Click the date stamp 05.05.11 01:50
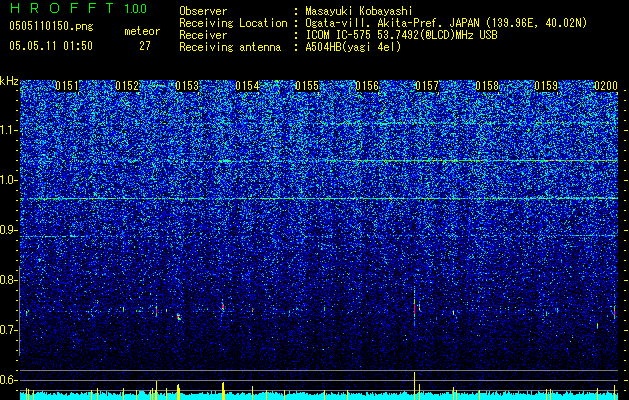The width and height of the screenshot is (629, 400). pos(51,46)
